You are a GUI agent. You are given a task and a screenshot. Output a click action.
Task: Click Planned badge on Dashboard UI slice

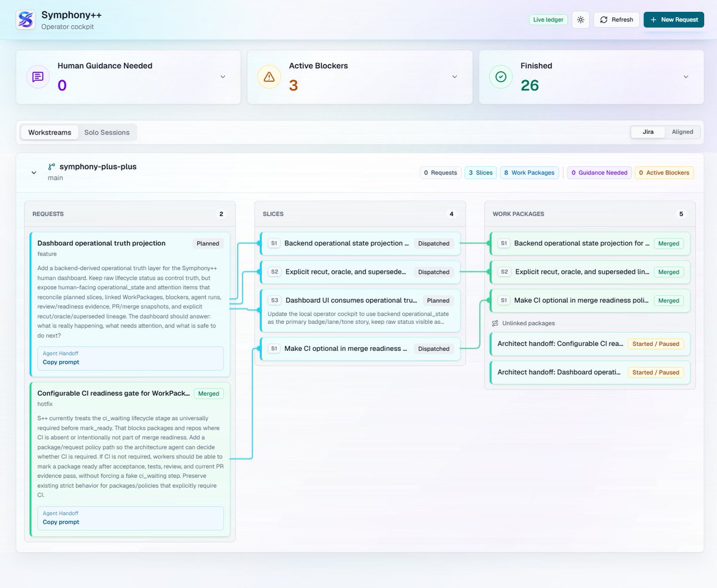[439, 301]
